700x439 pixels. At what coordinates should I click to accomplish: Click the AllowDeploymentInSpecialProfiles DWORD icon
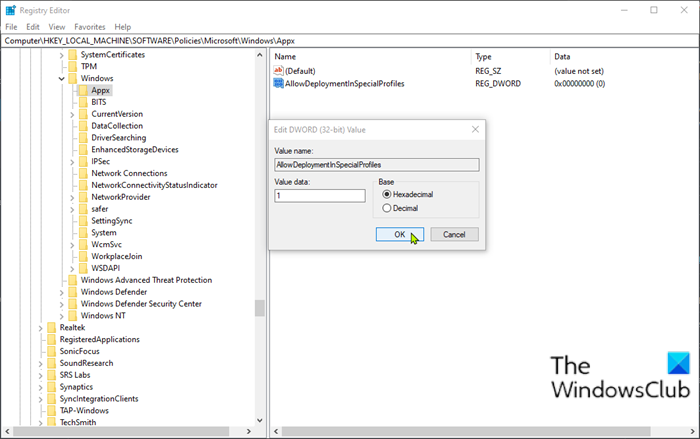coord(279,83)
